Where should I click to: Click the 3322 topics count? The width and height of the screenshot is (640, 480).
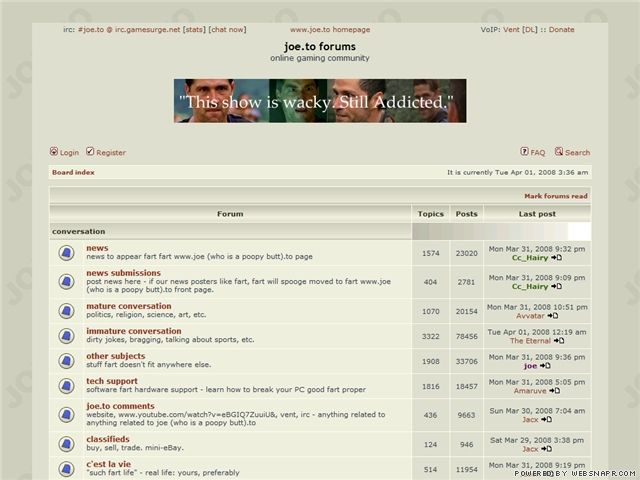[x=431, y=336]
